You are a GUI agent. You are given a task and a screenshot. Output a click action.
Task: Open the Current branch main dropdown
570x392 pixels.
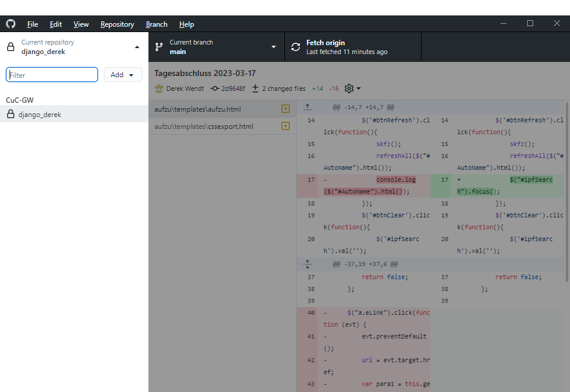coord(217,47)
